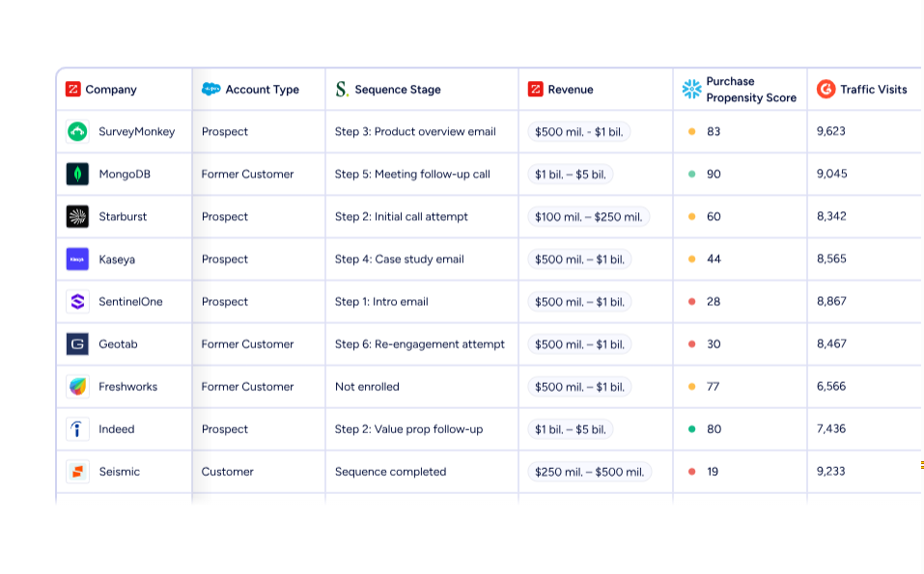
Task: Click the G2 icon beside Traffic Visits
Action: (x=826, y=89)
